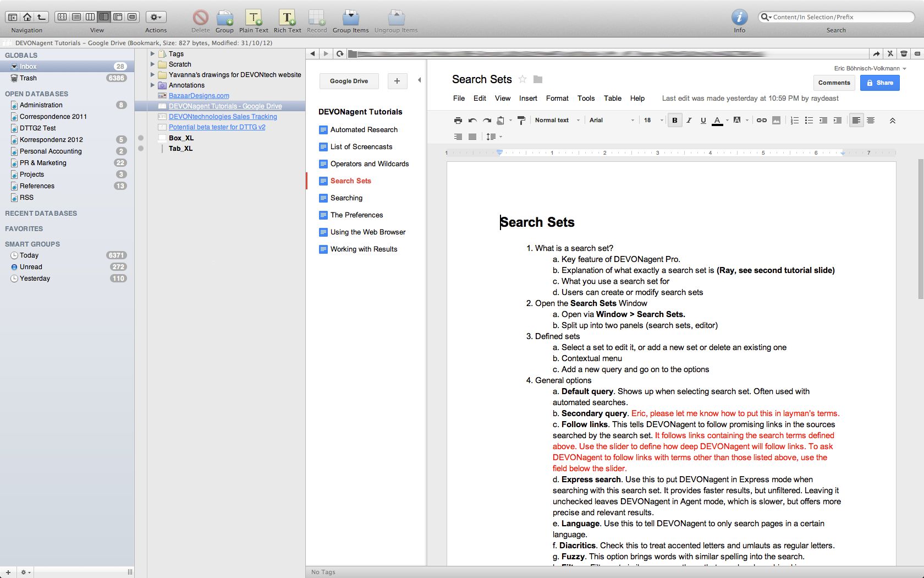This screenshot has width=924, height=578.
Task: Click the print icon in Docs toolbar
Action: click(x=458, y=120)
